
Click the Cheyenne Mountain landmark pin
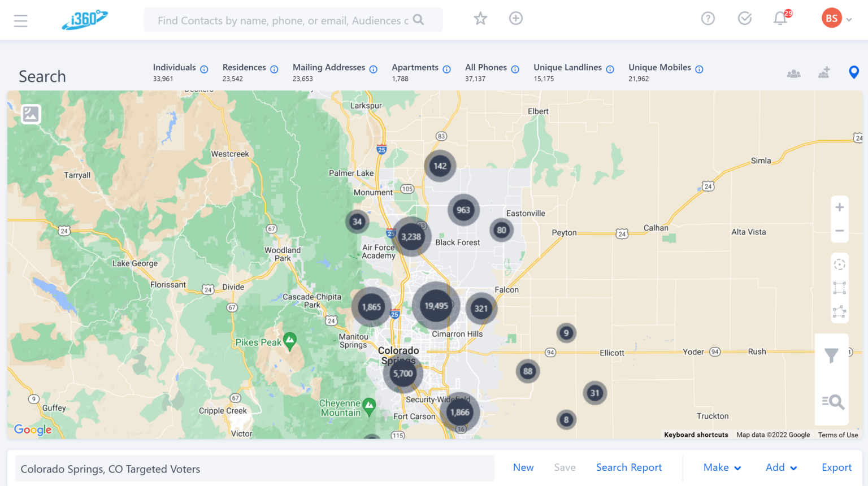pos(369,406)
